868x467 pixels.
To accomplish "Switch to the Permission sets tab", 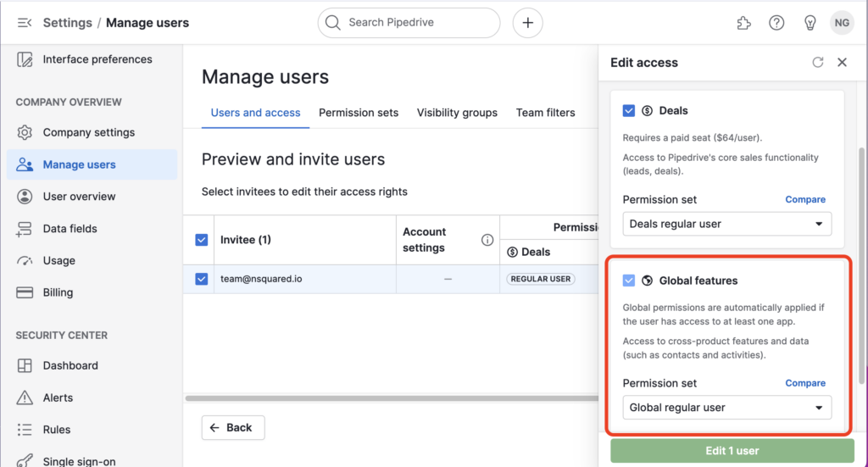I will tap(359, 113).
